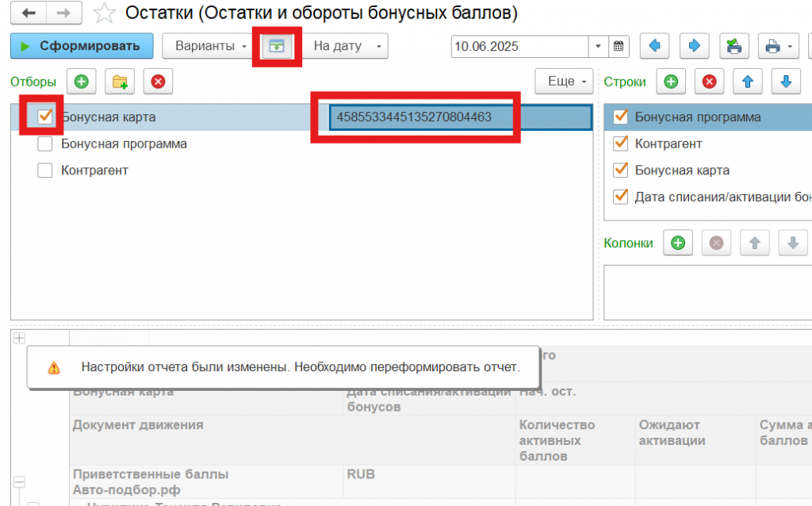Uncheck Контрагент in the Строки list
The height and width of the screenshot is (506, 812).
[620, 144]
